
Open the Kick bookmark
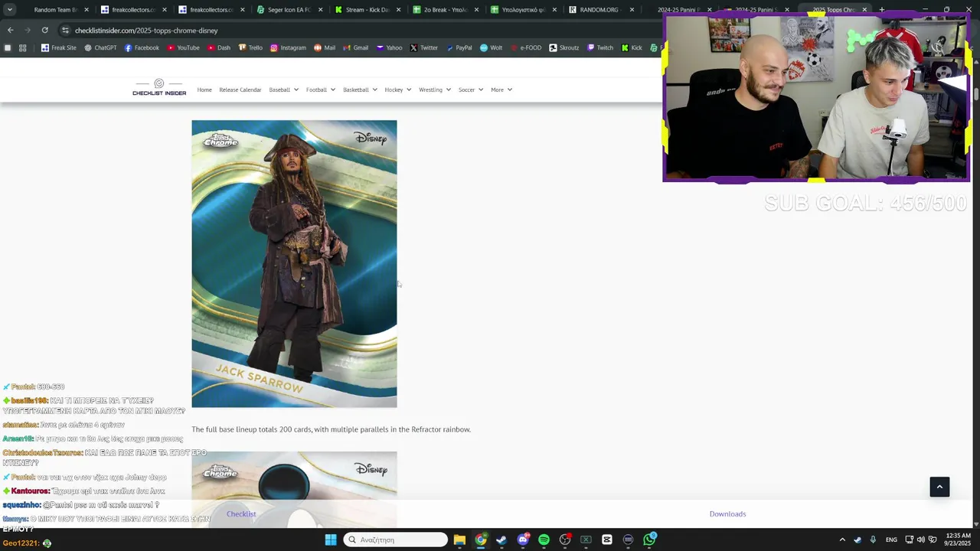(x=632, y=47)
